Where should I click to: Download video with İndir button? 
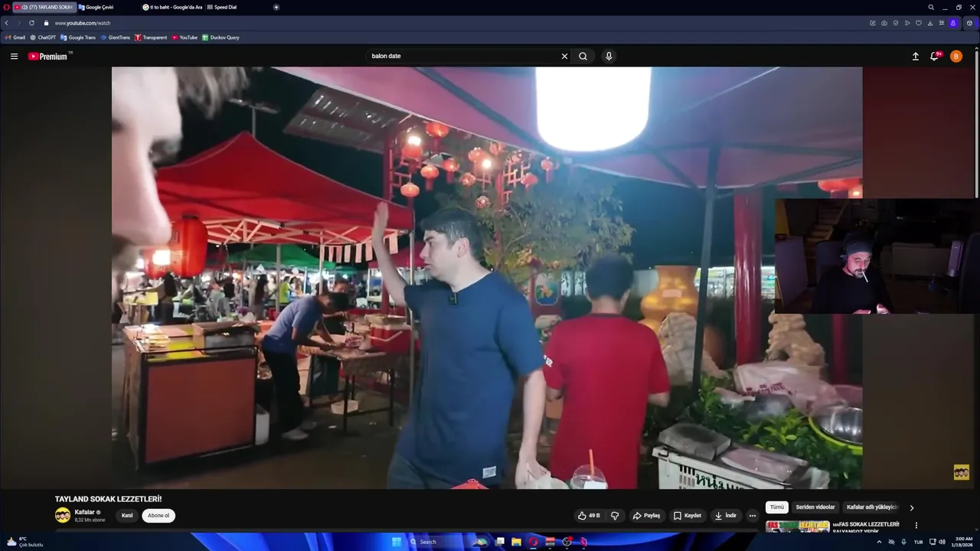point(726,516)
